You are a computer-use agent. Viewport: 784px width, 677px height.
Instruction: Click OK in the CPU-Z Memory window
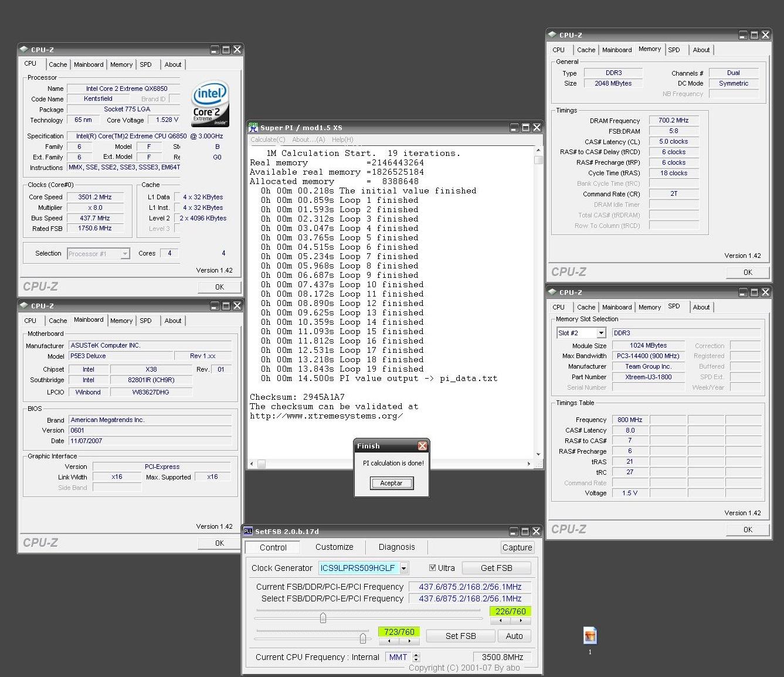(748, 272)
